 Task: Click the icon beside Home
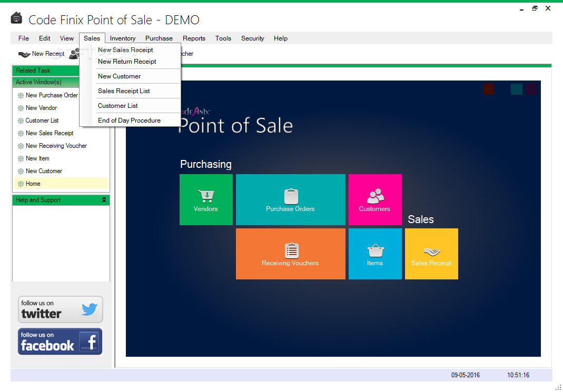(21, 184)
